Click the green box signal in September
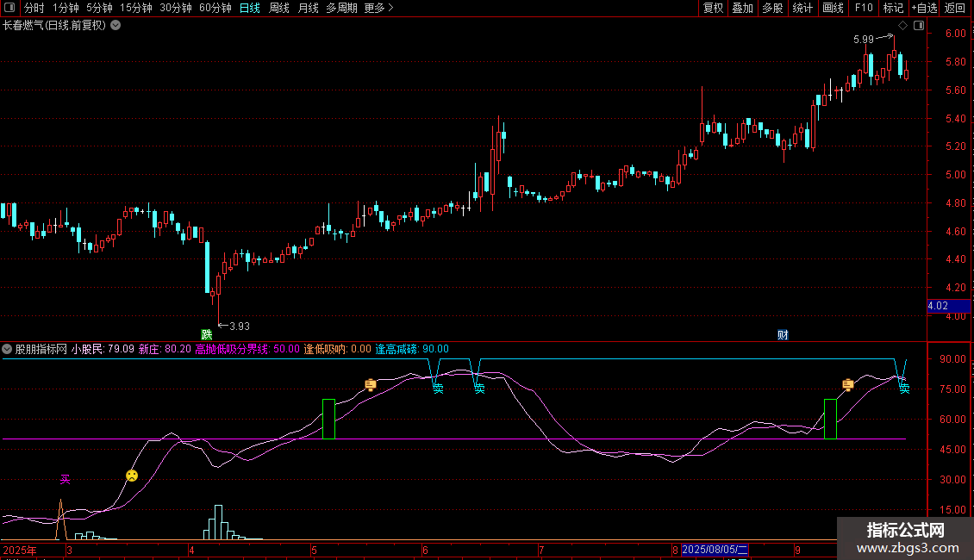Viewport: 974px width, 560px height. [x=830, y=419]
